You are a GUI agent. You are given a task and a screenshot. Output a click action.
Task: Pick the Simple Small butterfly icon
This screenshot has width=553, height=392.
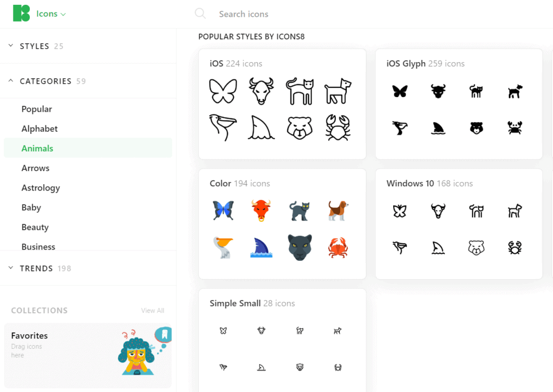[223, 330]
